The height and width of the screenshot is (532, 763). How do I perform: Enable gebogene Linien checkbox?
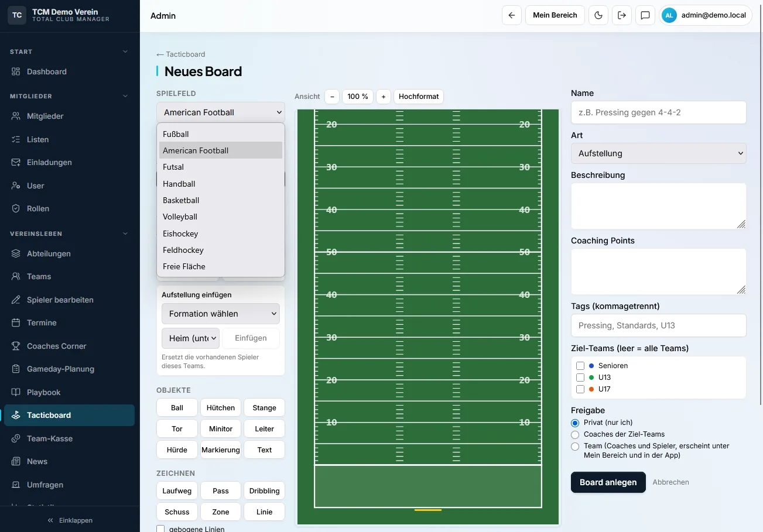pos(160,529)
